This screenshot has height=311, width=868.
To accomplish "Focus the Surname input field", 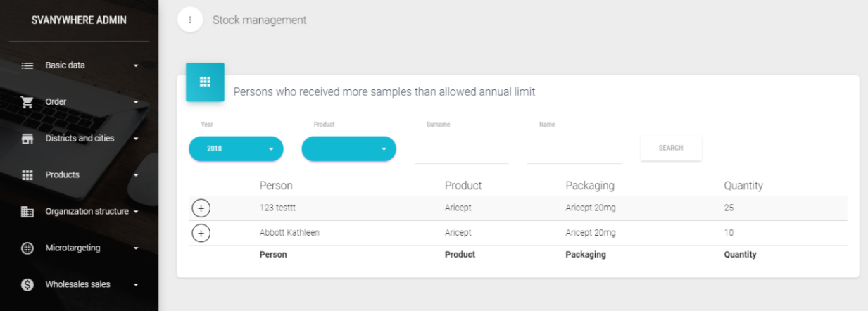I will tap(461, 151).
